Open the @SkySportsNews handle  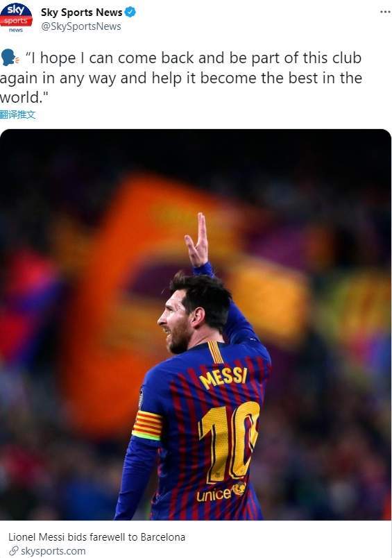[80, 26]
